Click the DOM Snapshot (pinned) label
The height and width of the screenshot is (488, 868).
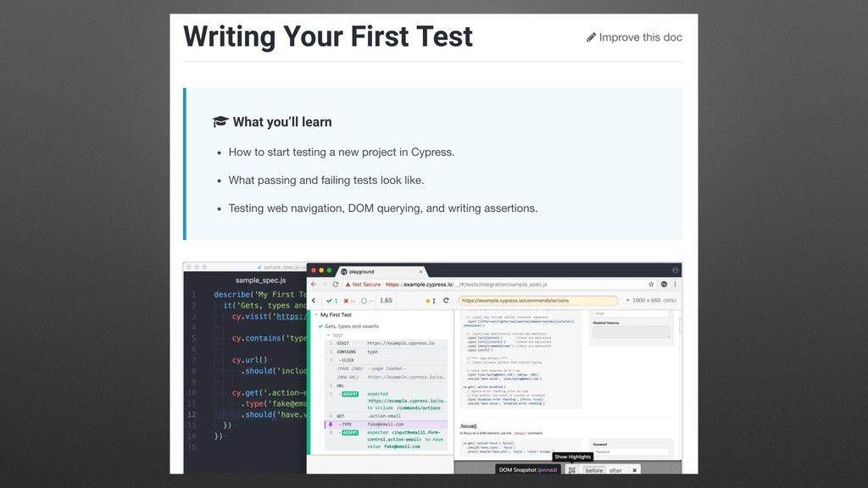528,470
